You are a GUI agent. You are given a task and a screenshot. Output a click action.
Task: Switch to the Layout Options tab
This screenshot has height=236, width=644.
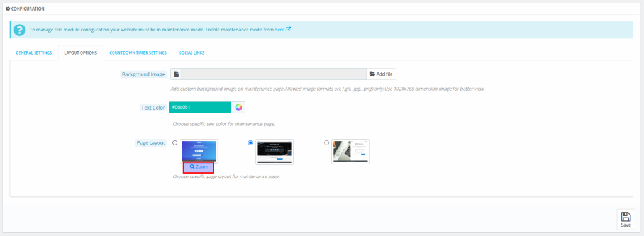pyautogui.click(x=80, y=53)
